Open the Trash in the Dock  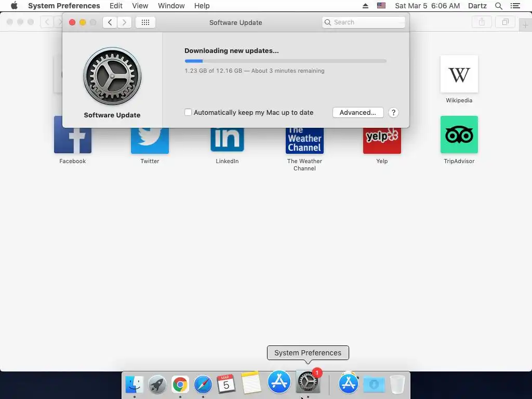397,384
